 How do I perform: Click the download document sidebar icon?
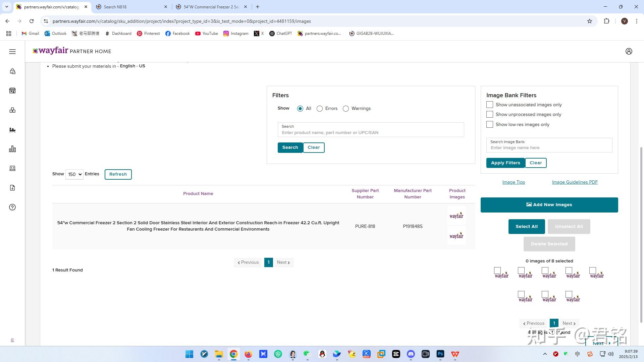(12, 188)
